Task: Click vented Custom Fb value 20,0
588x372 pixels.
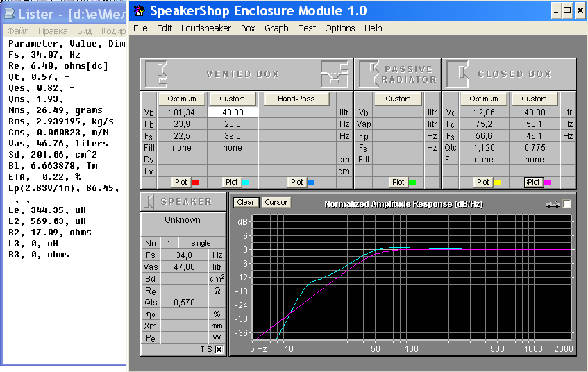Action: point(233,124)
